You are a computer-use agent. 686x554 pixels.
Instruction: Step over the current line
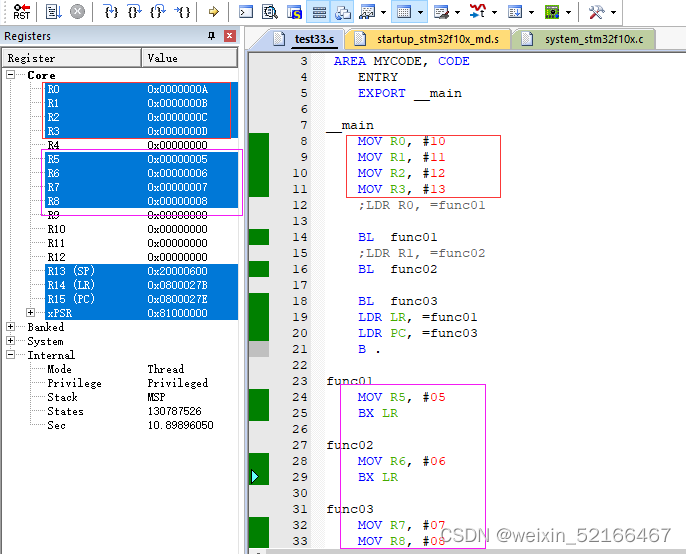pos(134,12)
